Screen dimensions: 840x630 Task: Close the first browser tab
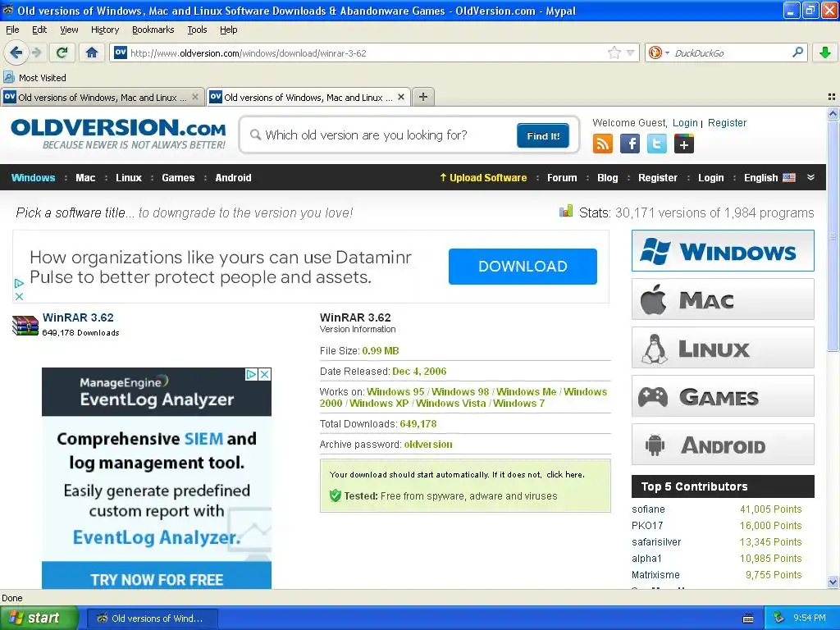pyautogui.click(x=195, y=97)
